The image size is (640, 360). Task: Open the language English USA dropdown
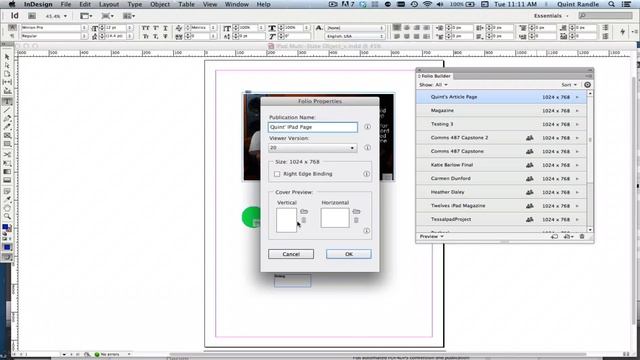[355, 36]
